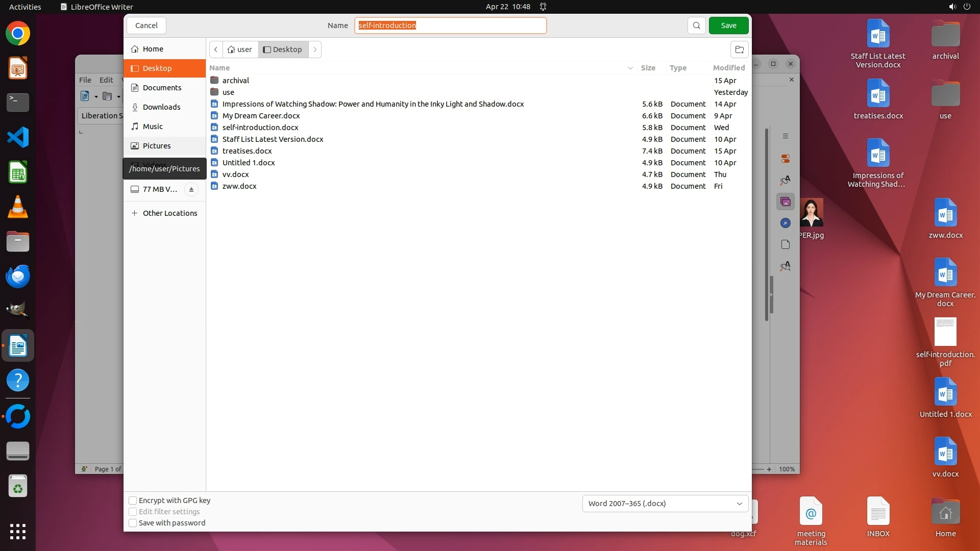Screen dimensions: 980x551
Task: Switch to Desktop tab in path bar
Action: pyautogui.click(x=283, y=49)
